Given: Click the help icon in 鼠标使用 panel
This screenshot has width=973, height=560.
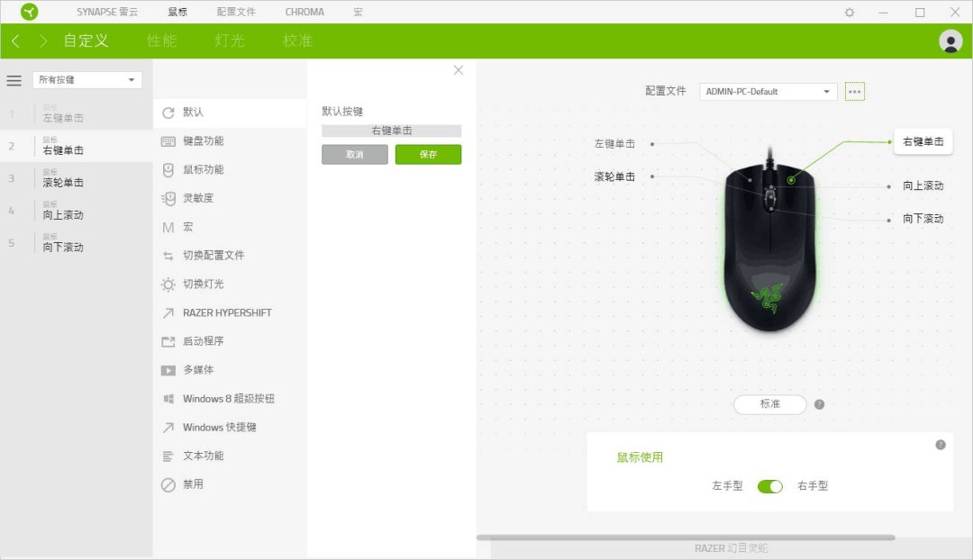Looking at the screenshot, I should point(940,445).
